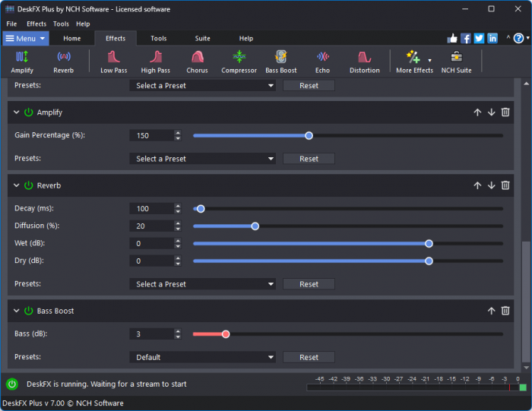This screenshot has height=411, width=532.
Task: Switch to the Tools tab
Action: pos(158,38)
